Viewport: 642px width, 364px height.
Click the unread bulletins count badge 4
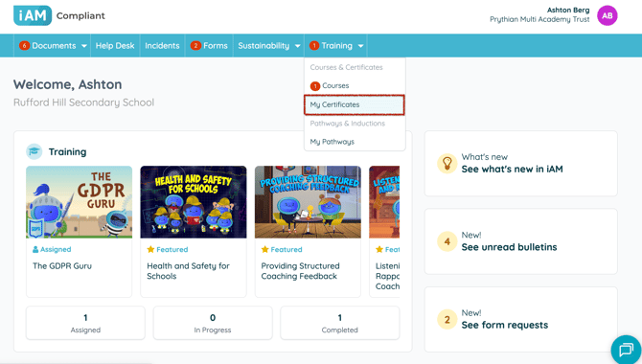447,241
